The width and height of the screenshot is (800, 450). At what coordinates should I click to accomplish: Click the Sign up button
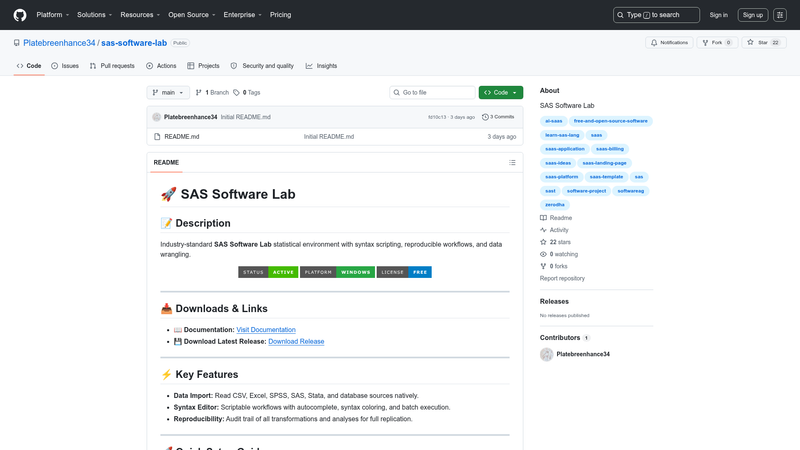click(x=753, y=15)
